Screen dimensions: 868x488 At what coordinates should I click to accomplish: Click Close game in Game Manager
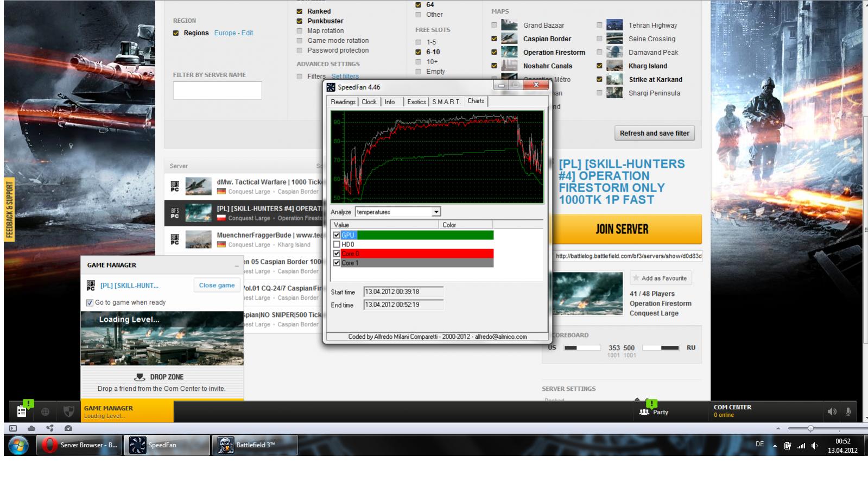(217, 285)
